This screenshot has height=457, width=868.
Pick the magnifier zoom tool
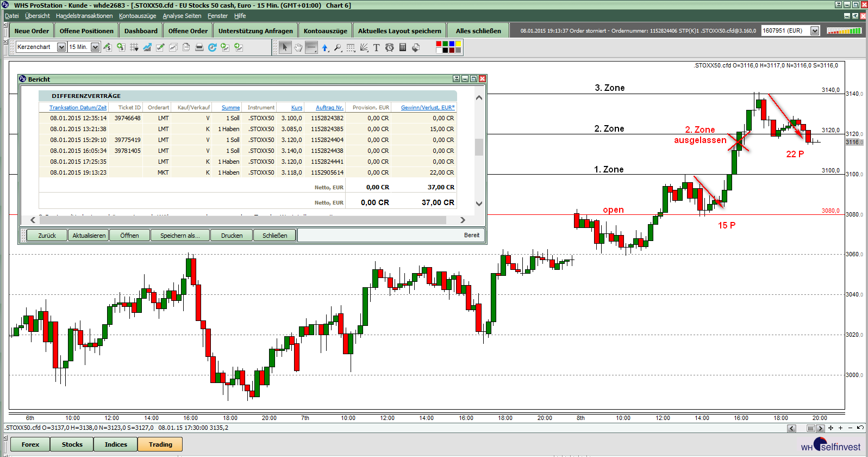(338, 48)
